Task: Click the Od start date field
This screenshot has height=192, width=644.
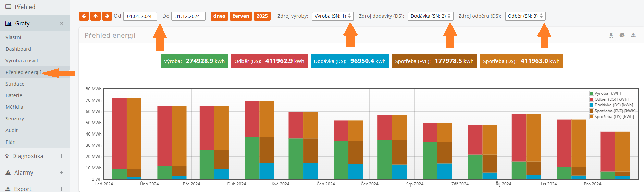Action: (x=140, y=16)
